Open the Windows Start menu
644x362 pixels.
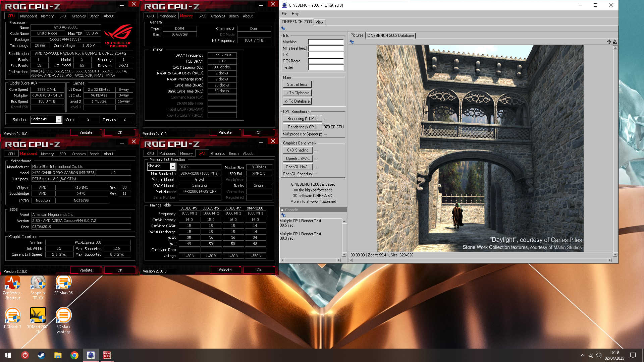[x=8, y=355]
